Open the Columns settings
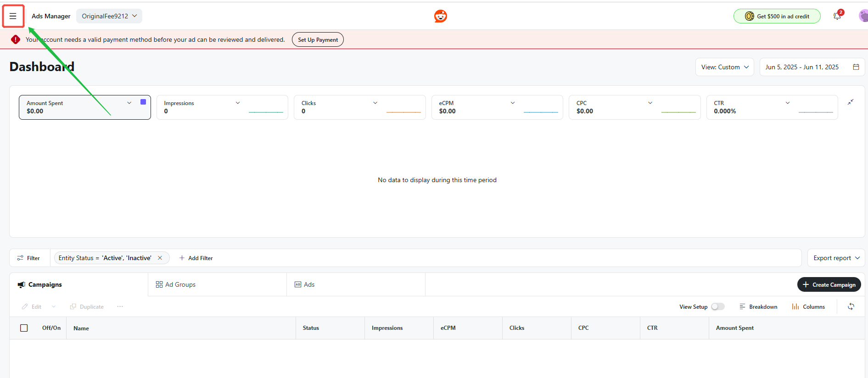This screenshot has height=378, width=868. tap(808, 306)
